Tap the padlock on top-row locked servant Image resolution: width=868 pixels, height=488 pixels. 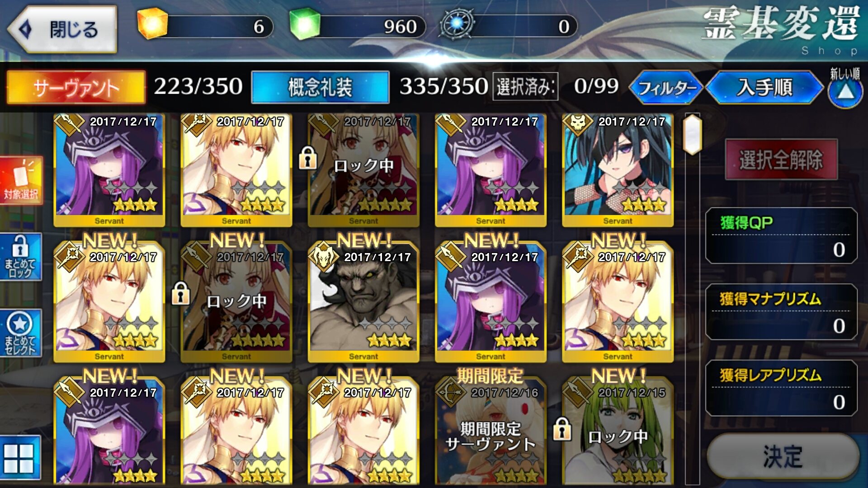click(x=308, y=158)
